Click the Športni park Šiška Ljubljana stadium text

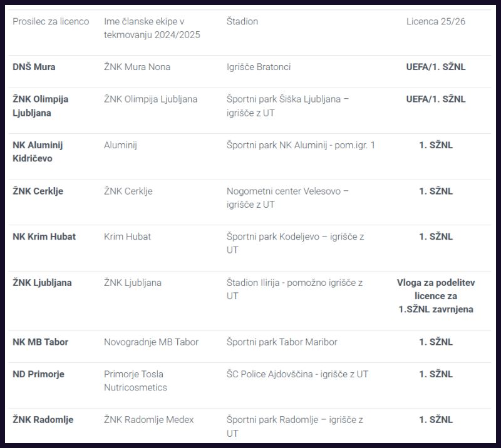click(287, 106)
